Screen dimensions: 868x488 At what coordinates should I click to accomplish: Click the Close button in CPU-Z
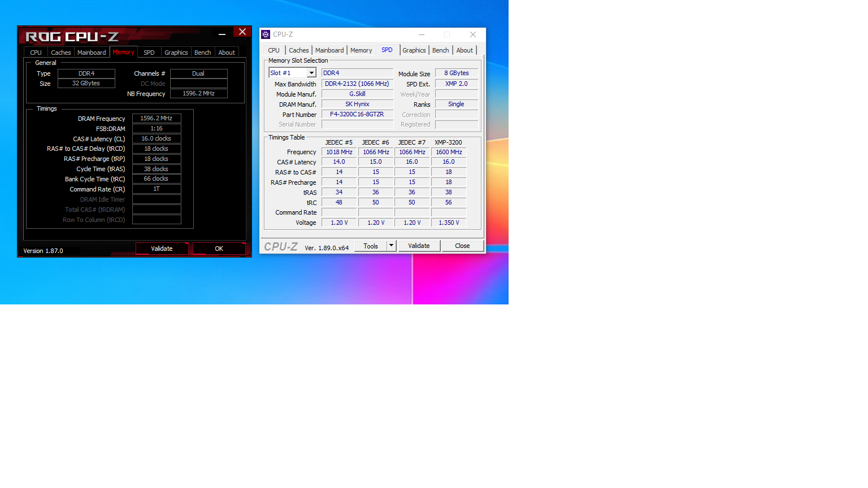click(462, 246)
